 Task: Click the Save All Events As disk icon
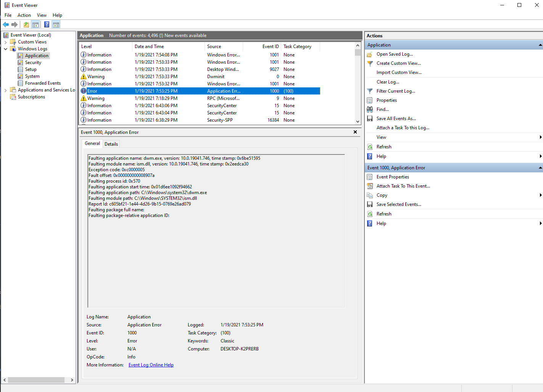tap(370, 119)
